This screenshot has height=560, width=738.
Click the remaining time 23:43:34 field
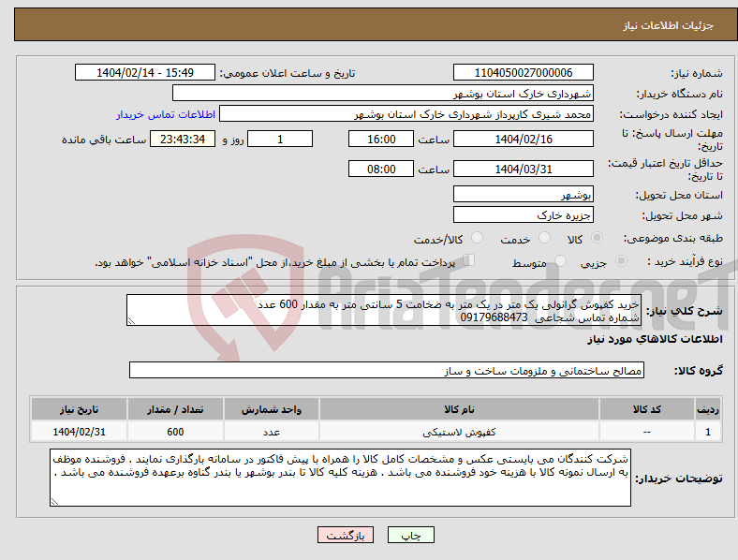point(183,139)
